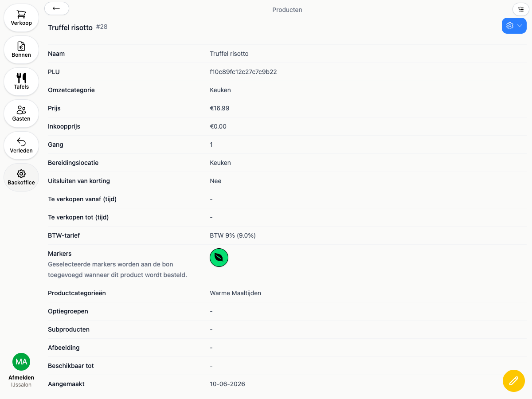Go to Tafels with fork-knife icon
Viewport: 532px width, 399px height.
click(x=21, y=82)
